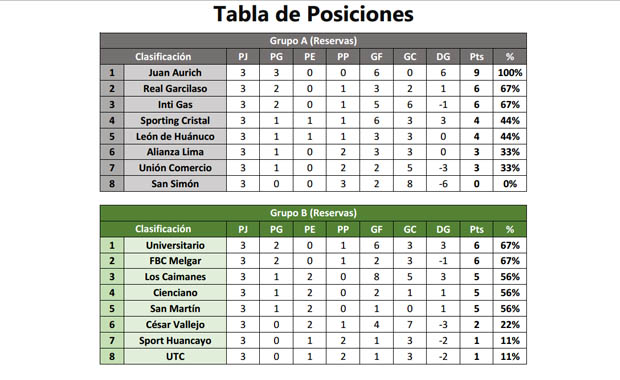Click the Tabla de Posiciones title
The width and height of the screenshot is (620, 380).
313,14
